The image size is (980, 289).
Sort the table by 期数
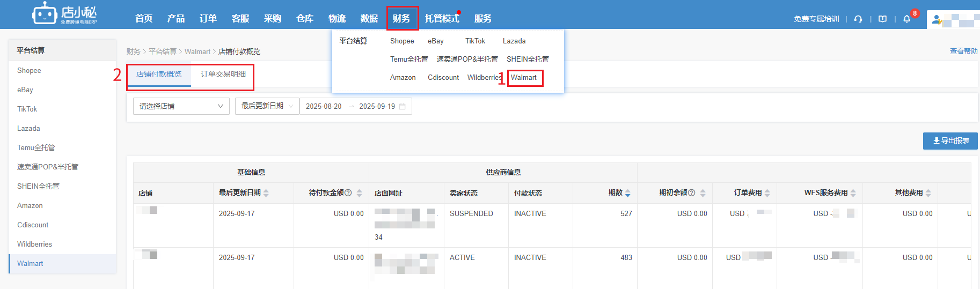click(x=628, y=193)
